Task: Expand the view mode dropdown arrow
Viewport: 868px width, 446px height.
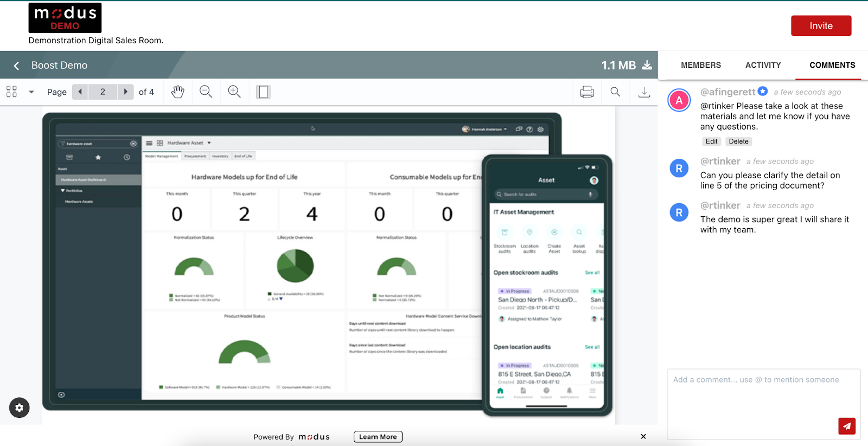Action: 31,92
